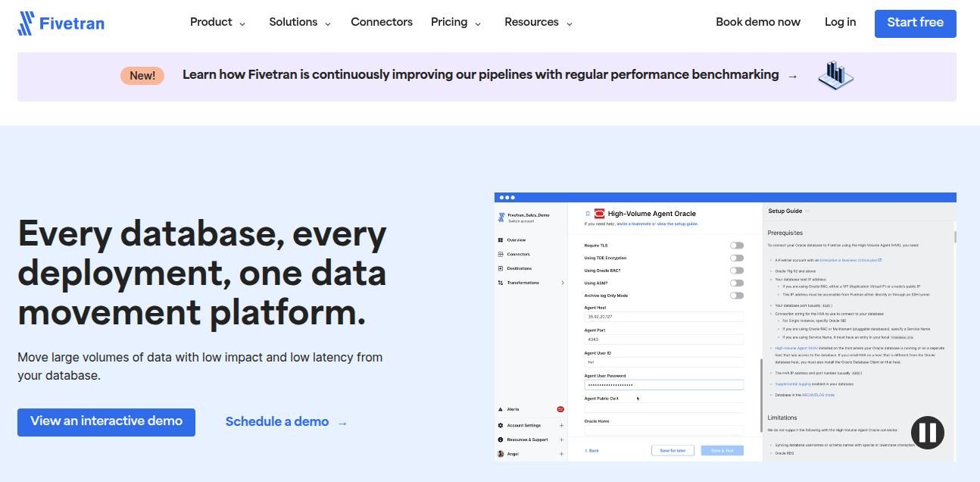This screenshot has width=980, height=482.
Task: Expand the Resources menu chevron
Action: [x=570, y=24]
